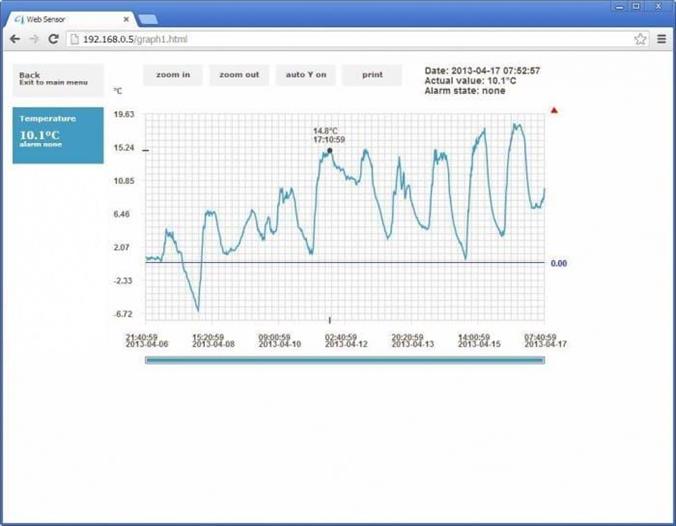Bookmark this page with the star icon
676x526 pixels.
pos(640,39)
